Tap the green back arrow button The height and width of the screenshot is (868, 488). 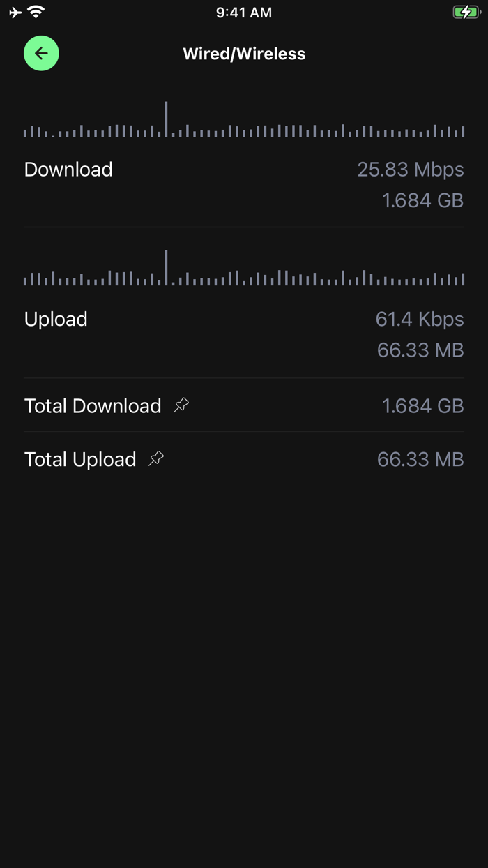pyautogui.click(x=41, y=54)
